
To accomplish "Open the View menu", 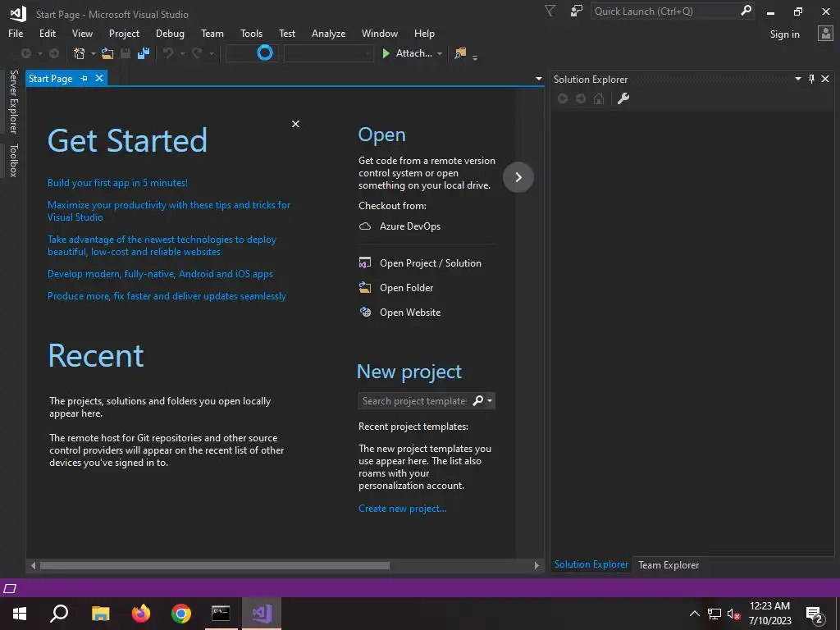I will [x=82, y=33].
